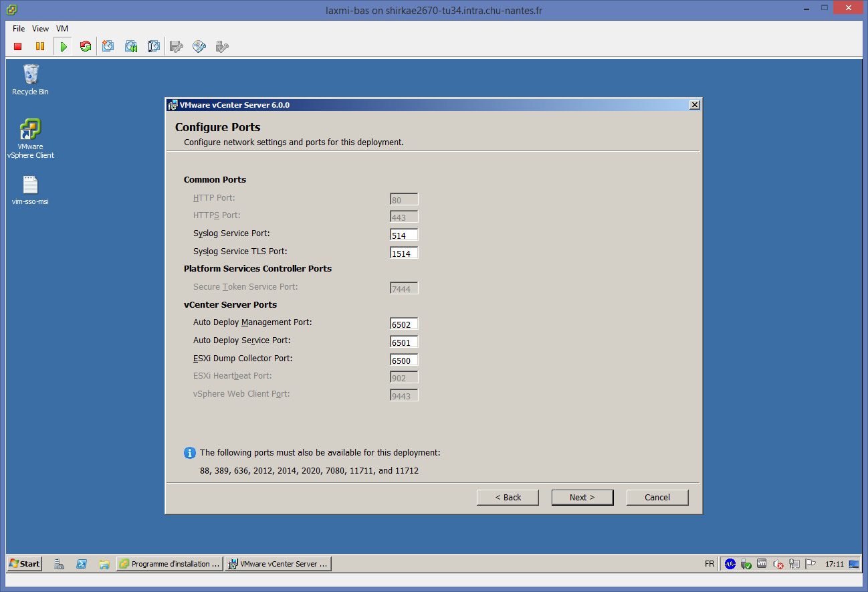The width and height of the screenshot is (868, 592).
Task: Click the disabled HTTPS Port field
Action: (404, 217)
